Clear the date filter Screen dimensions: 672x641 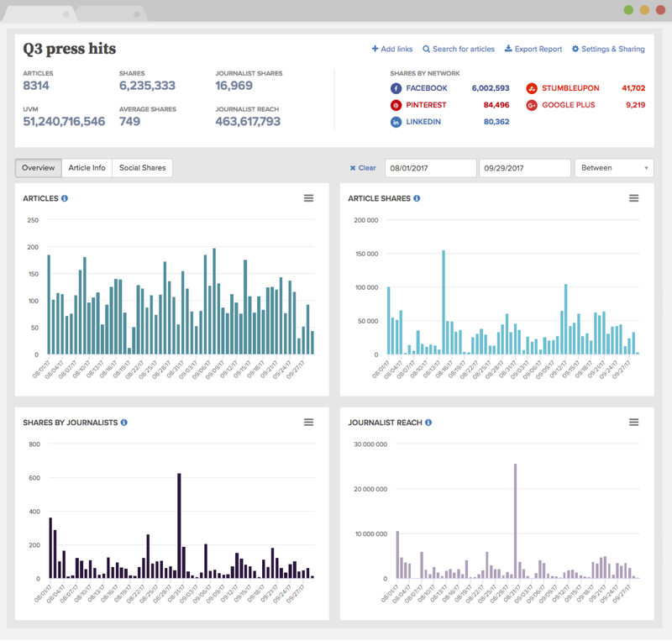(x=363, y=168)
